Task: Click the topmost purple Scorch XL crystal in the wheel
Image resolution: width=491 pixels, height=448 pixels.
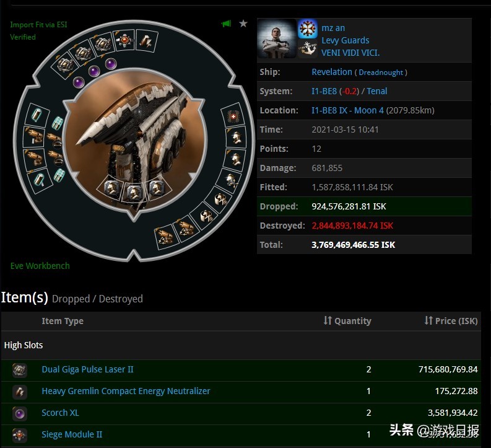Action: [111, 64]
